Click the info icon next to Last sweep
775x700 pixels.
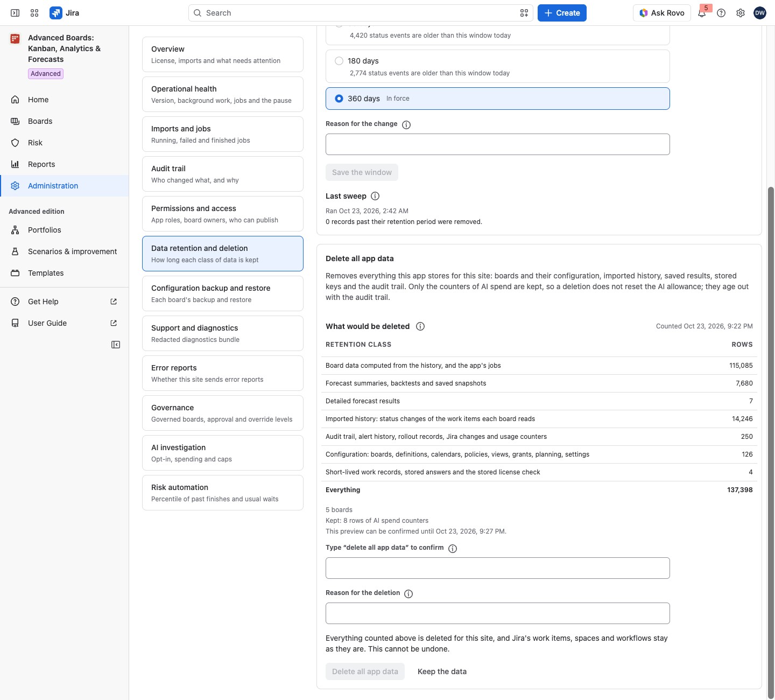point(375,196)
